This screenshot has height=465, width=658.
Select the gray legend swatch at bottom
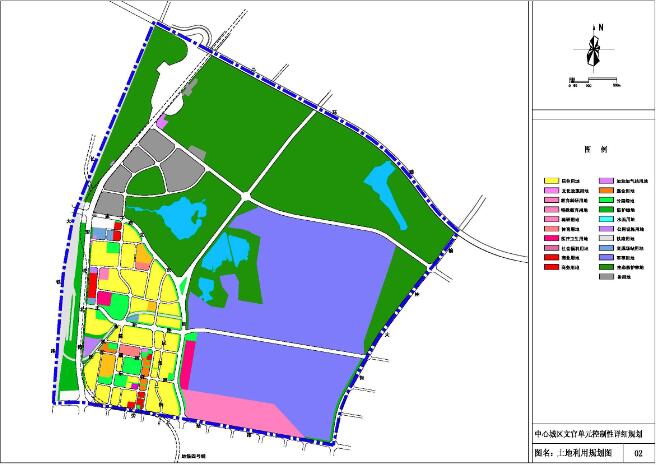pyautogui.click(x=606, y=277)
